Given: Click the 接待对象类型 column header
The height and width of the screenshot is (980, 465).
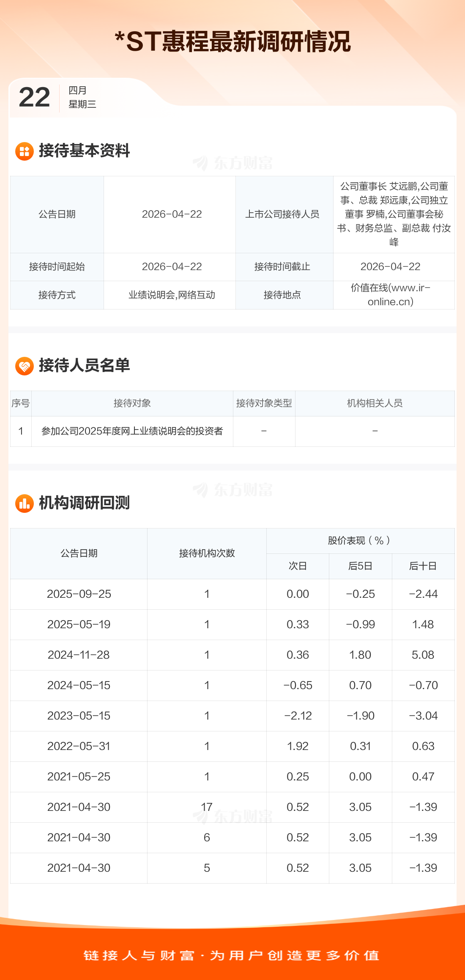Looking at the screenshot, I should point(264,403).
